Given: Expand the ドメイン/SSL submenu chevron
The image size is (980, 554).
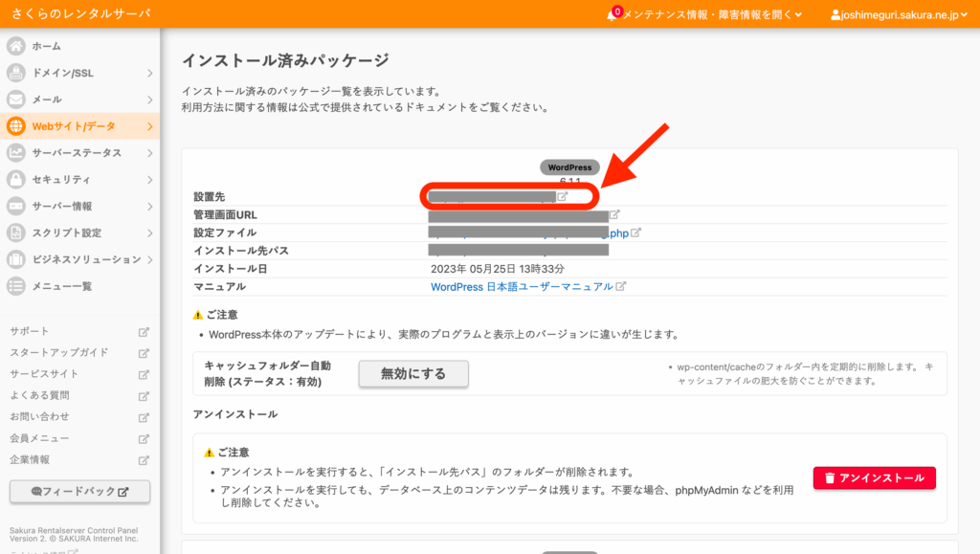Looking at the screenshot, I should 149,73.
